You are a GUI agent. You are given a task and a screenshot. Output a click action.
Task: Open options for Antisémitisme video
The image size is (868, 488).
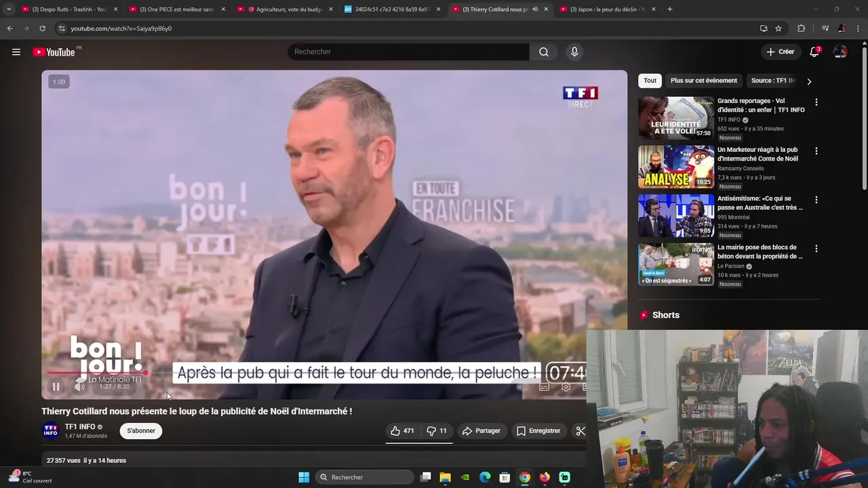click(x=816, y=200)
